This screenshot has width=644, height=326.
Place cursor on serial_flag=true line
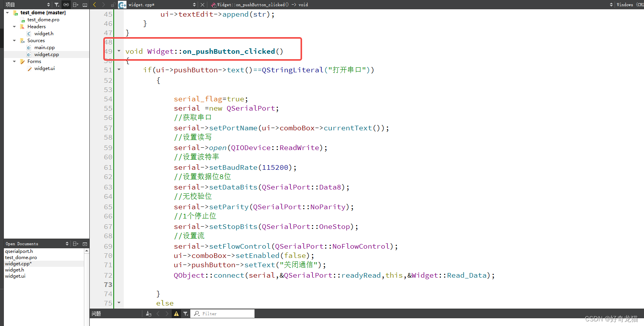tap(211, 99)
